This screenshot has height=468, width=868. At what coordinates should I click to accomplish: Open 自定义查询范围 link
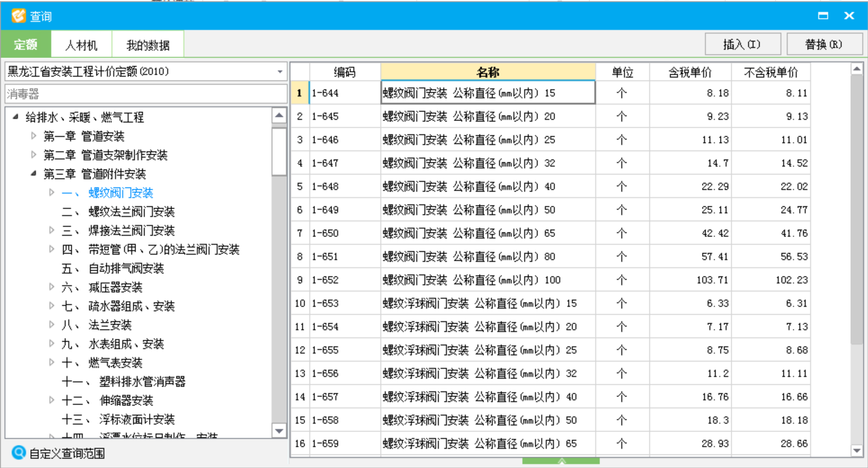click(x=67, y=453)
